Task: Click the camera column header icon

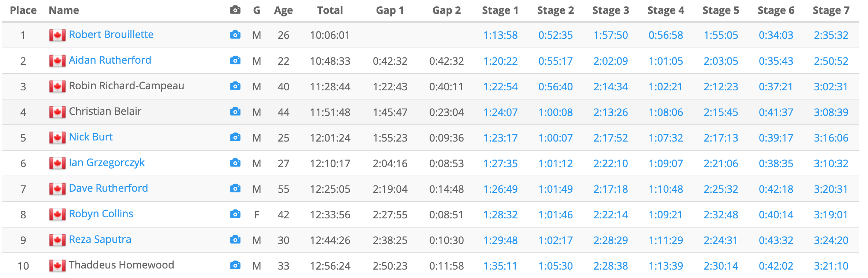Action: 235,10
